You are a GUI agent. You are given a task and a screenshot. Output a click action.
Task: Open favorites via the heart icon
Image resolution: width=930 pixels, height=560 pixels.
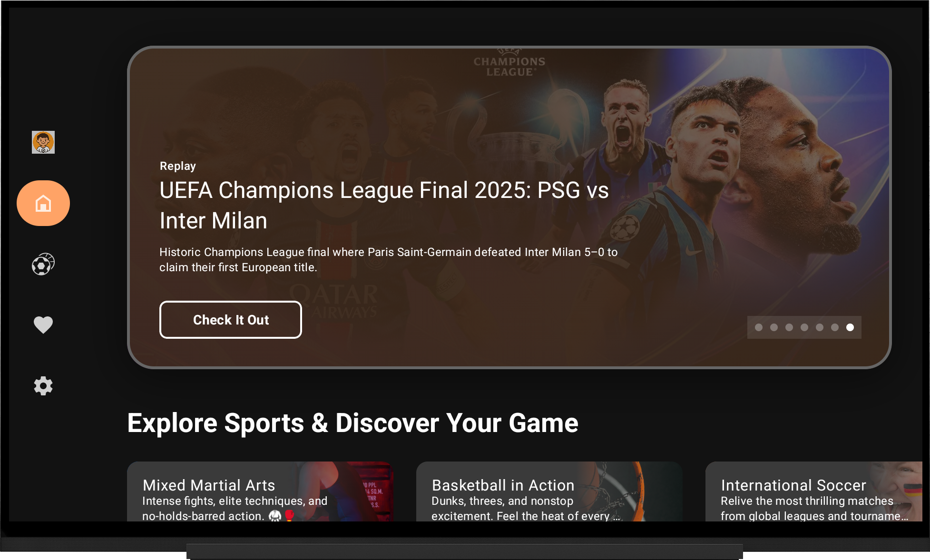(x=43, y=325)
